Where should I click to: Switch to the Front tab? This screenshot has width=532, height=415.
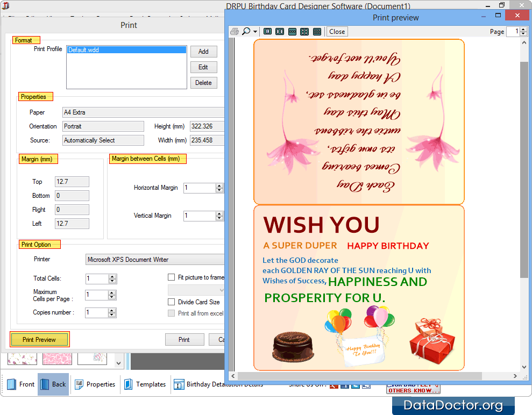point(20,384)
